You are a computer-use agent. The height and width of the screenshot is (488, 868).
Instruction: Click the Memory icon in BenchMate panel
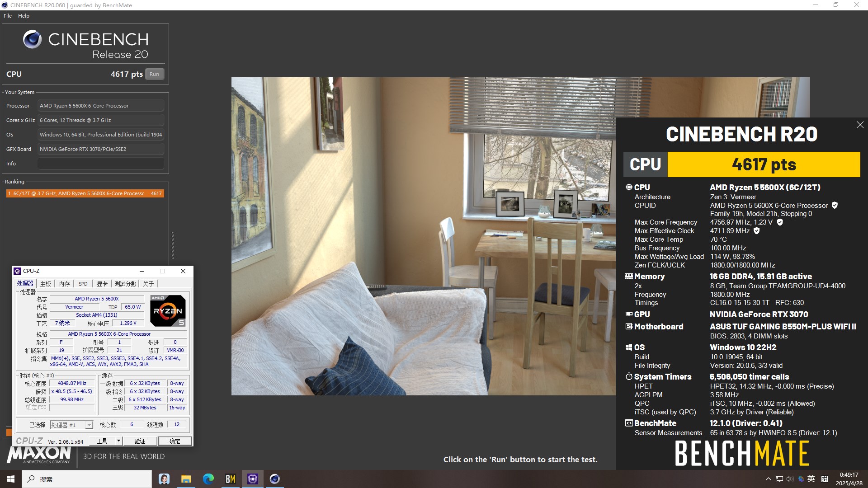(629, 276)
